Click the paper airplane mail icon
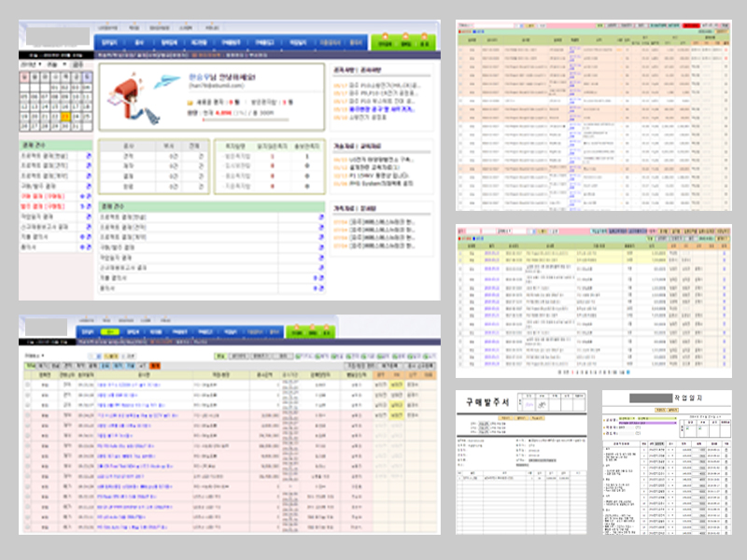The width and height of the screenshot is (747, 560). click(162, 79)
